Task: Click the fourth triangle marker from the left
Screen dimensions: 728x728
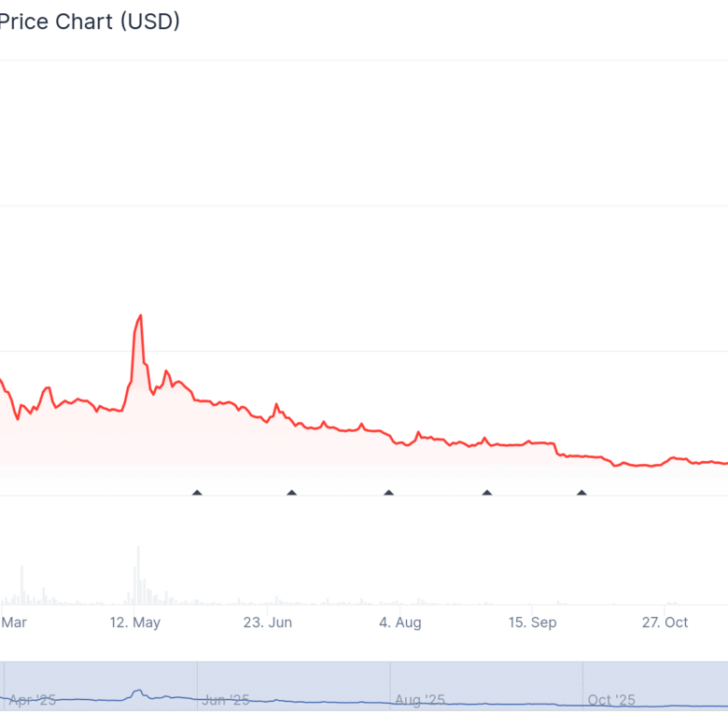Action: click(x=486, y=492)
